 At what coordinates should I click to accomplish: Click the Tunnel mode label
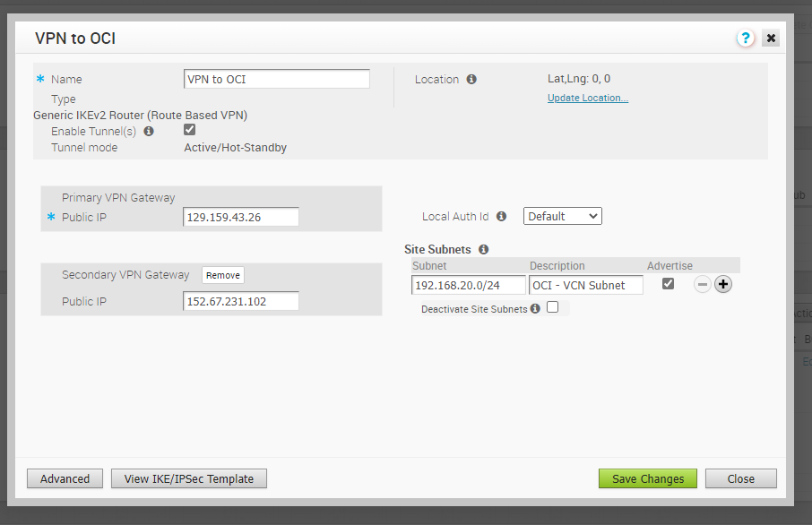(x=84, y=148)
